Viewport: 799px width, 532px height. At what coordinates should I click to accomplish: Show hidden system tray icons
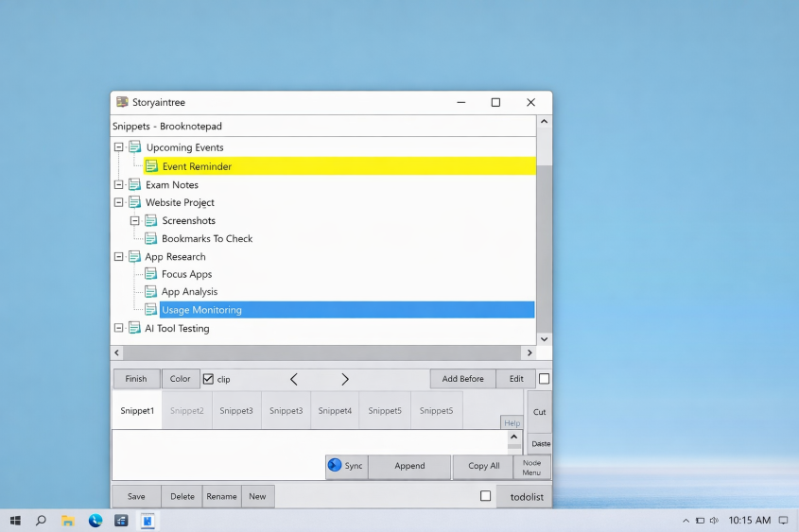tap(686, 521)
